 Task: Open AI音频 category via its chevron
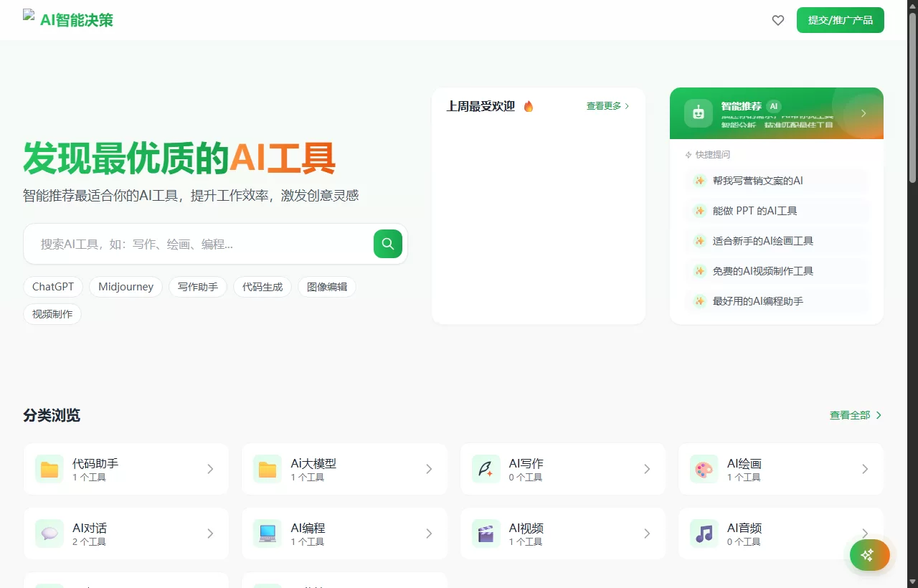[865, 534]
